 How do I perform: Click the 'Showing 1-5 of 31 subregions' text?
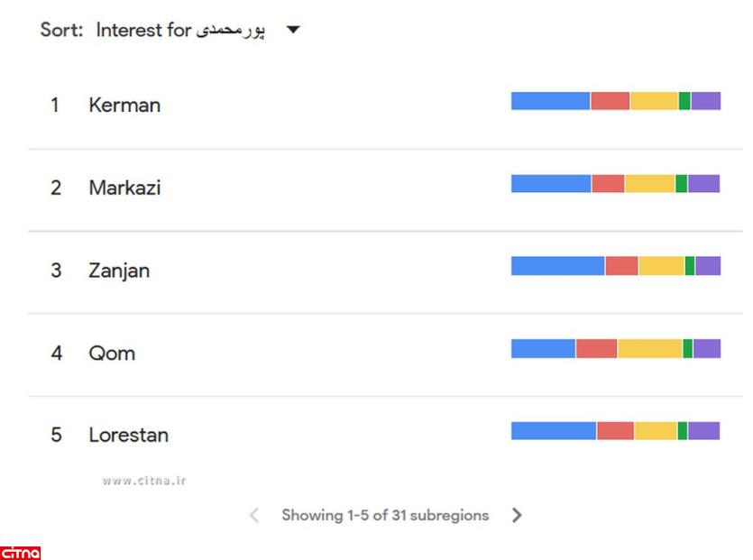[x=385, y=516]
